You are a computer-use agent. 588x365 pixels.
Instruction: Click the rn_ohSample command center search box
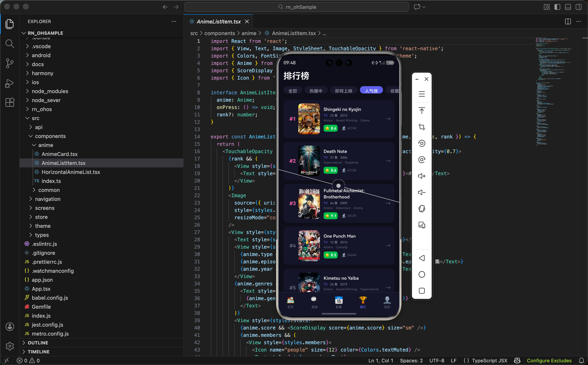click(x=296, y=7)
